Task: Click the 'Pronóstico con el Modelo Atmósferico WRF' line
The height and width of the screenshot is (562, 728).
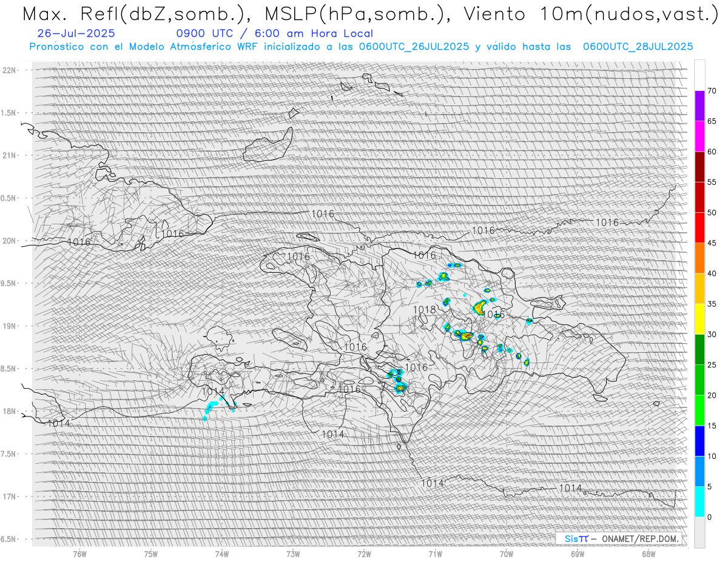Action: [361, 47]
